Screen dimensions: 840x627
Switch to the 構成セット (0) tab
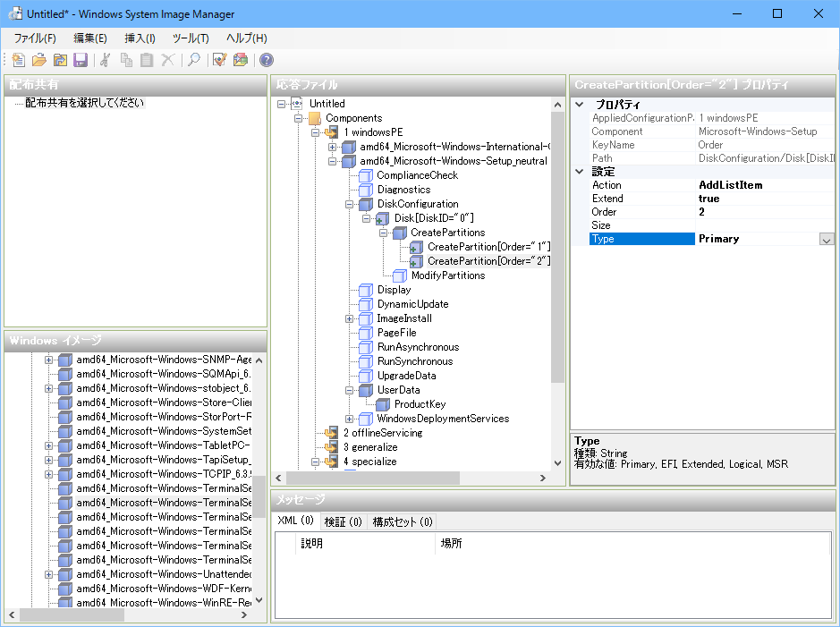[x=403, y=522]
